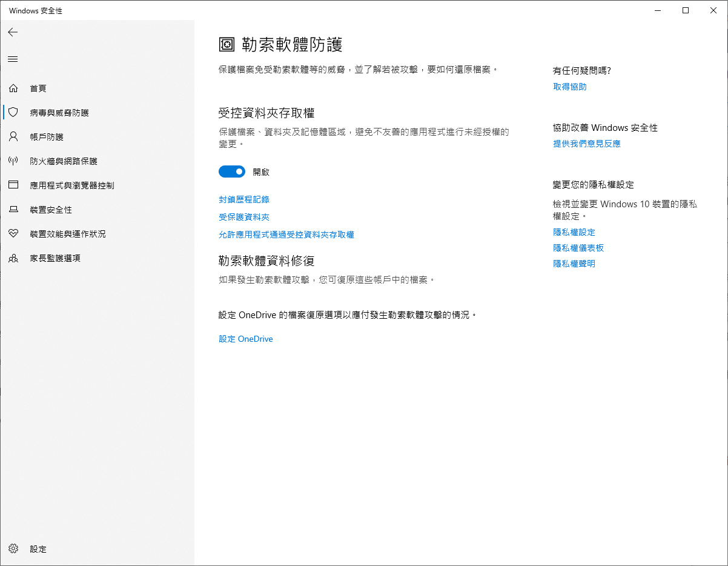Click the signal icon for 防火牆與網路保護

tap(13, 161)
